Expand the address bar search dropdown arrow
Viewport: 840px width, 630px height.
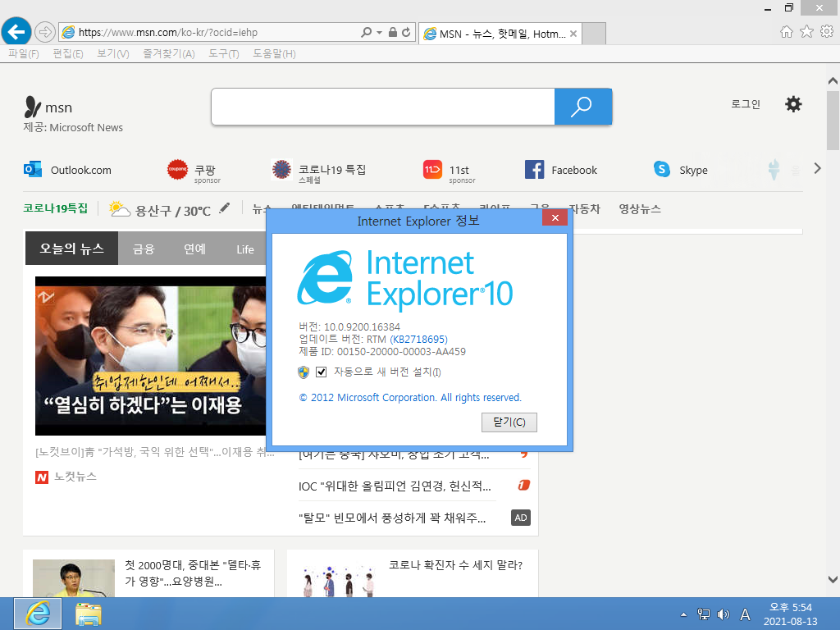[x=379, y=33]
